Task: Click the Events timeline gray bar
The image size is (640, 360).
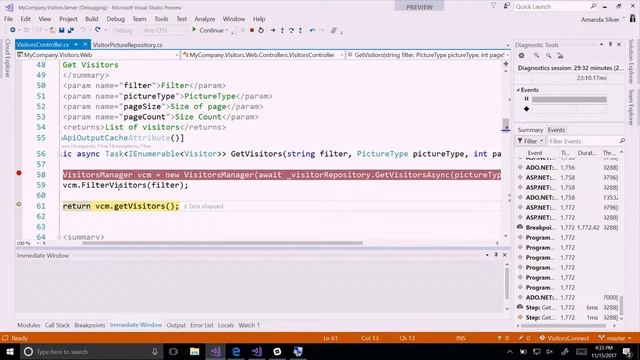Action: click(x=569, y=99)
